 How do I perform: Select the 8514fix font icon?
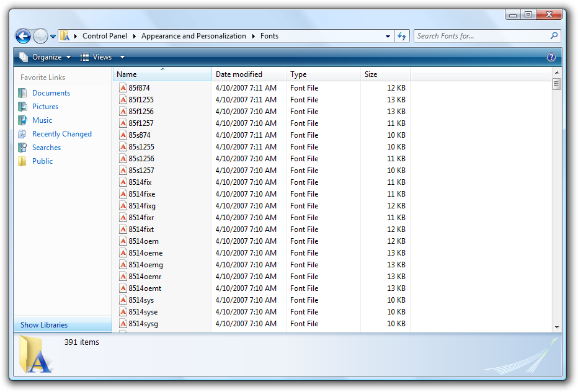pos(123,182)
